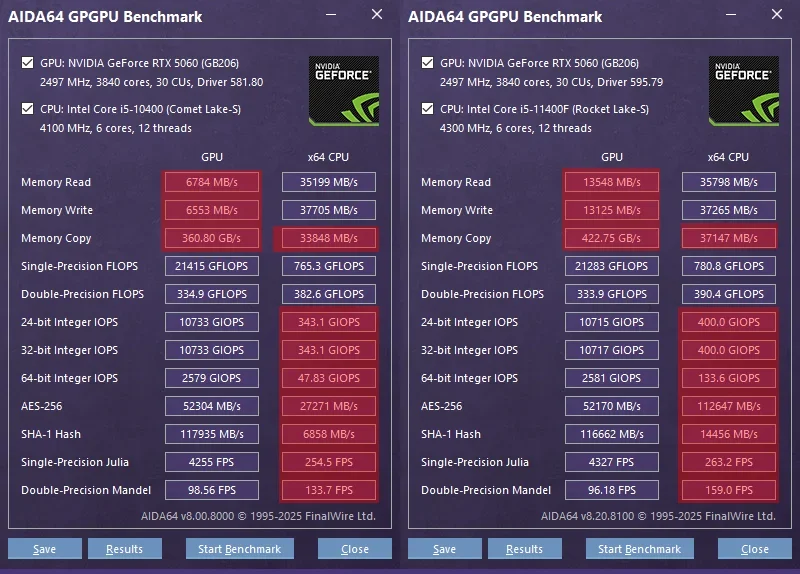Select 27271 MB/s AES-256 CPU value
The height and width of the screenshot is (574, 800).
pyautogui.click(x=329, y=406)
